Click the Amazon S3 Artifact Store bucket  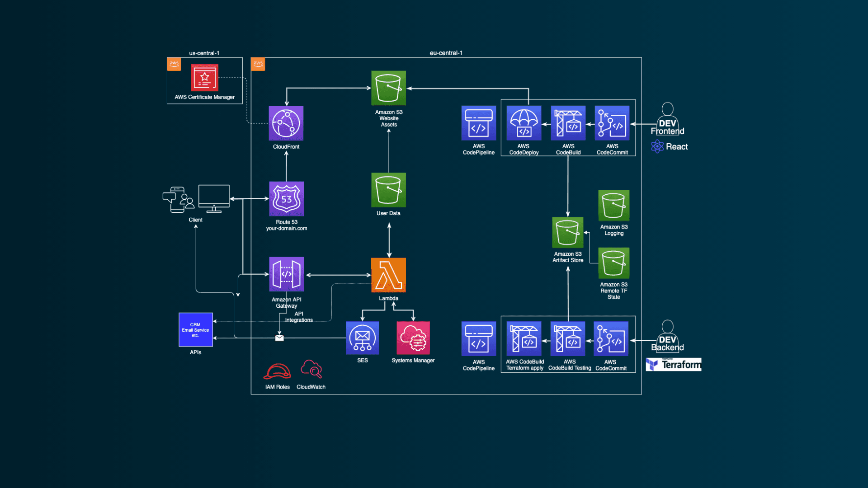[567, 233]
